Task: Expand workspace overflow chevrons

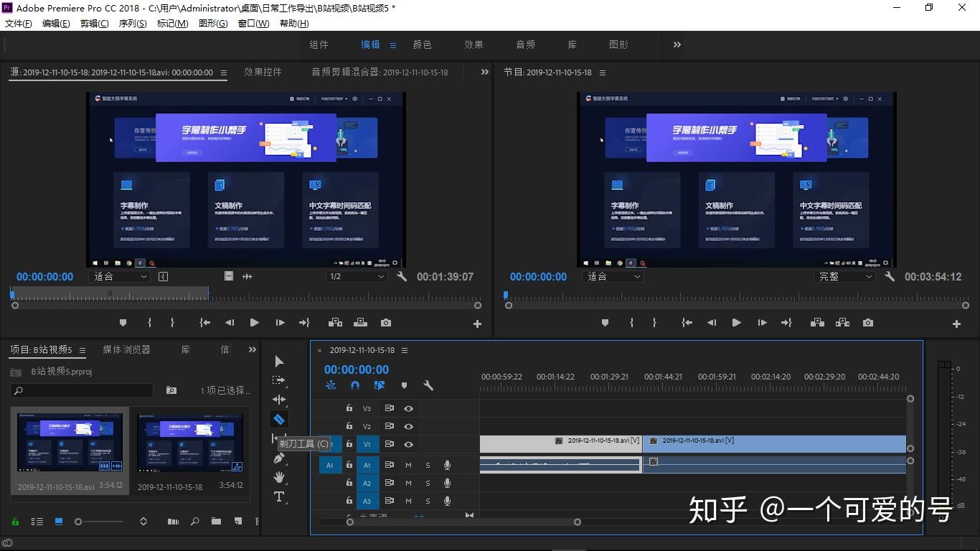Action: tap(677, 44)
